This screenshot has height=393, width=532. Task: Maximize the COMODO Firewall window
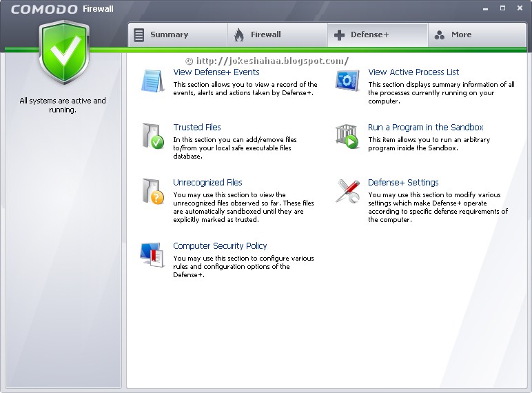tap(503, 8)
